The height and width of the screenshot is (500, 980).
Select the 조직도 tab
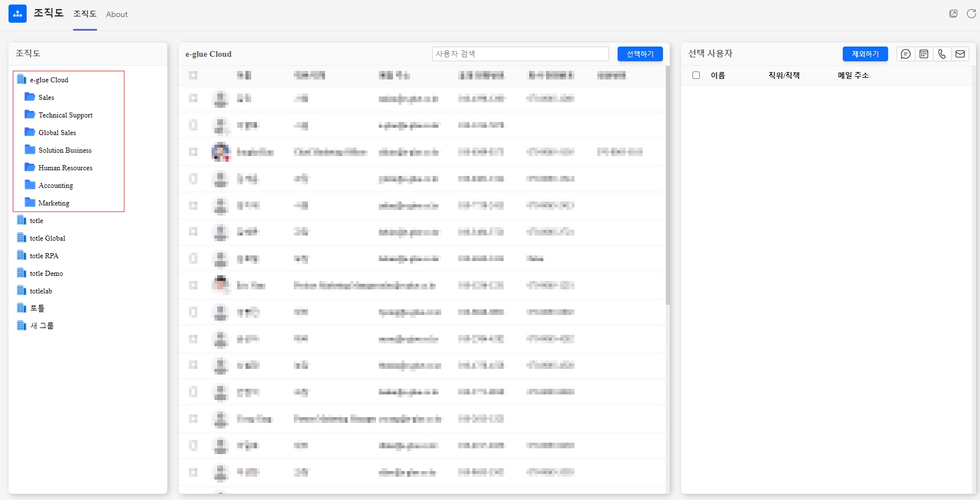[x=85, y=14]
